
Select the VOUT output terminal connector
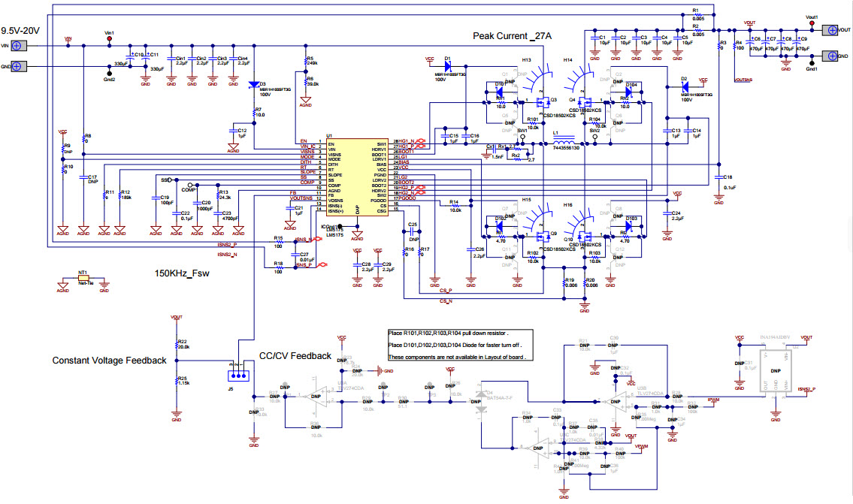[831, 30]
